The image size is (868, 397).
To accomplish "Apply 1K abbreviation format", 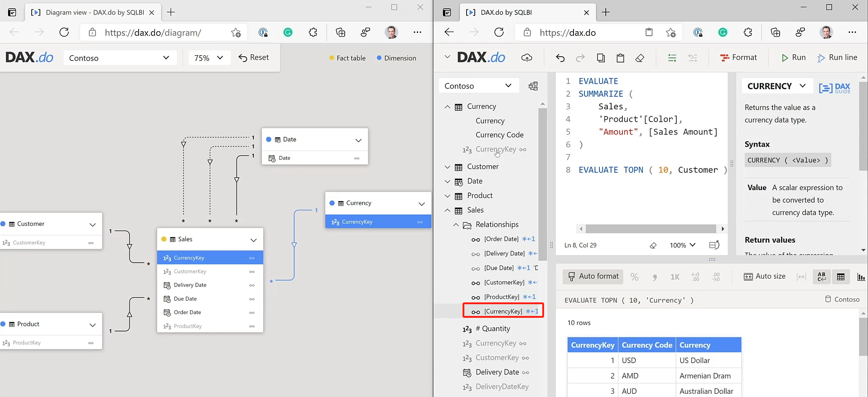I will 675,277.
